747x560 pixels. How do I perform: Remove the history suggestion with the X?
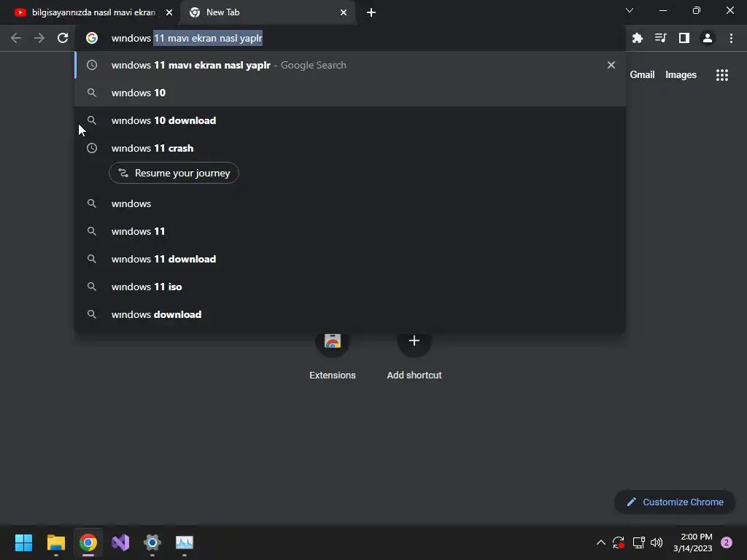(611, 65)
